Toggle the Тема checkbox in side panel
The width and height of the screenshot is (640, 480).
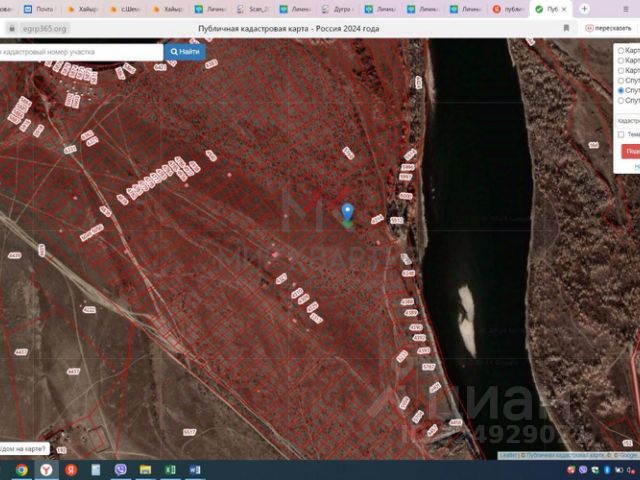tap(621, 134)
